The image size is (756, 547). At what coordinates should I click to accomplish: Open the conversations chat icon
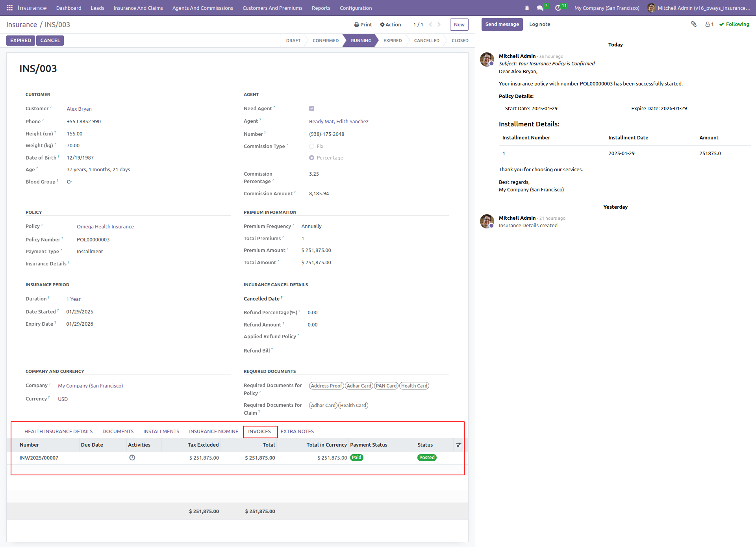point(540,8)
